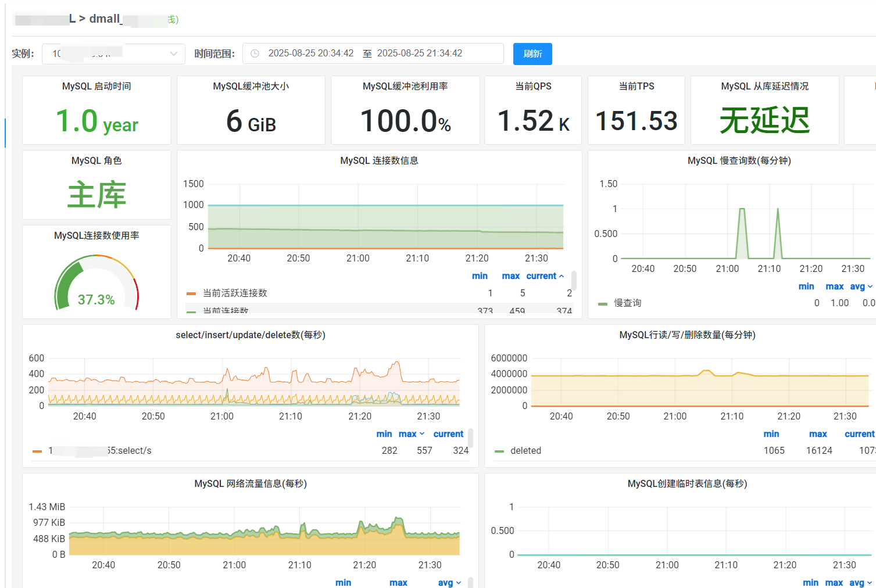Toggle the 当前活跃连接数 legend series
The image size is (876, 588).
click(235, 293)
